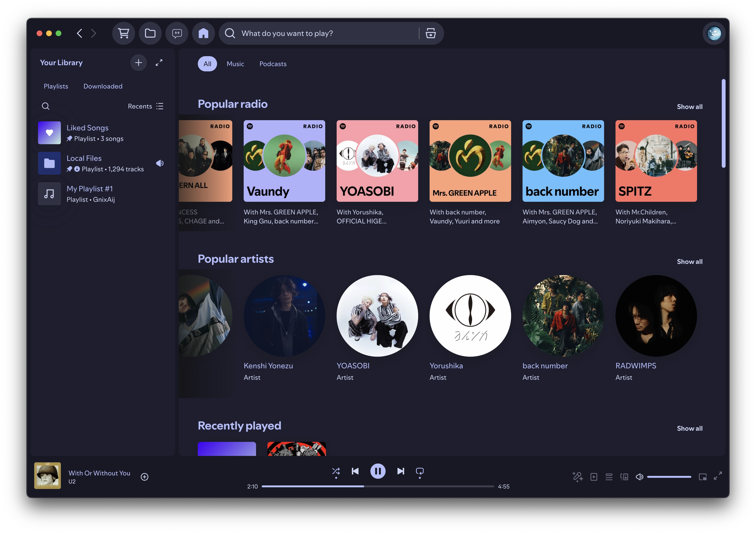This screenshot has width=756, height=533.
Task: Select the All filter tab
Action: pyautogui.click(x=208, y=64)
